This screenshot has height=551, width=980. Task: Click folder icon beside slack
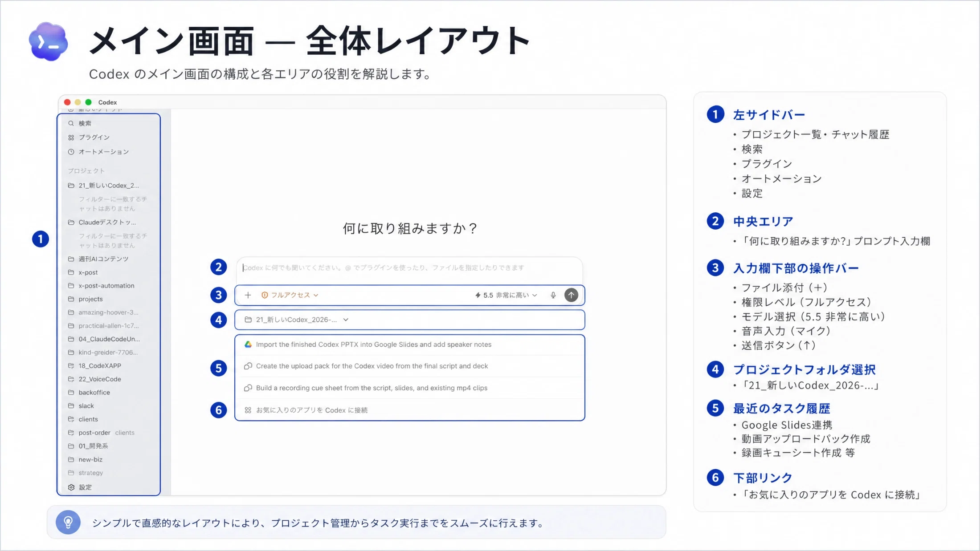pos(71,406)
